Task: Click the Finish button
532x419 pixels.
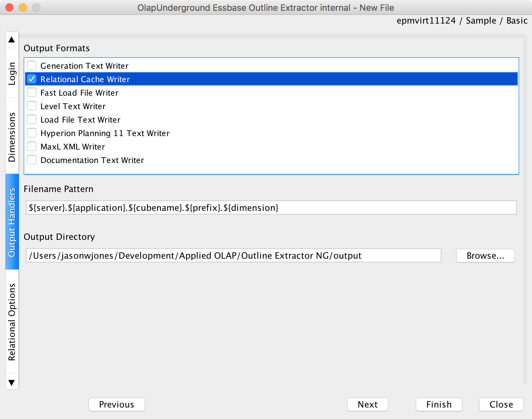Action: 439,405
